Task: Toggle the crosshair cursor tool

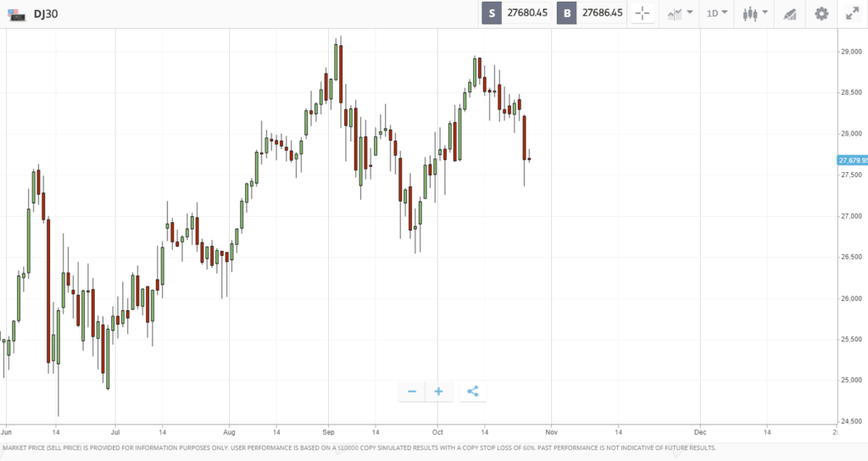Action: [x=643, y=14]
